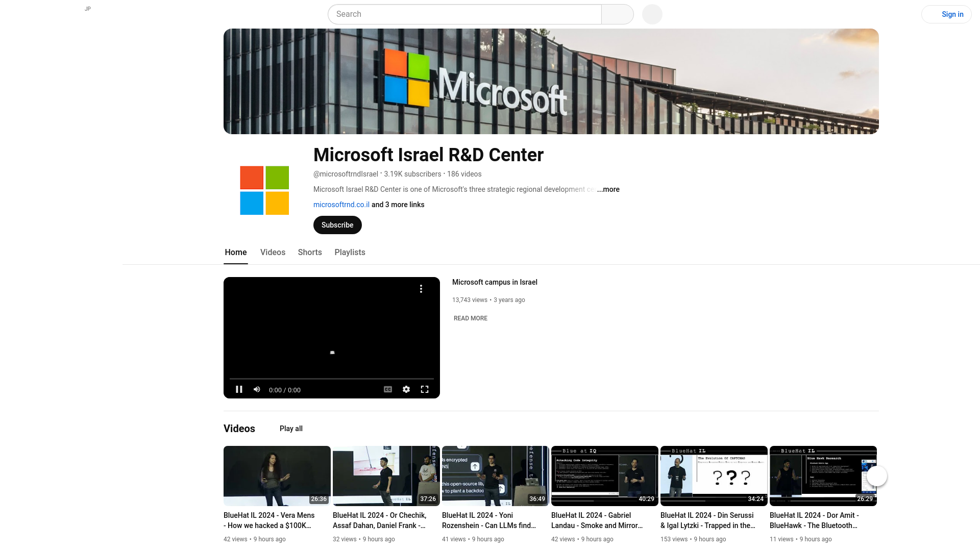Open the Or Chechik video thumbnail

click(386, 476)
